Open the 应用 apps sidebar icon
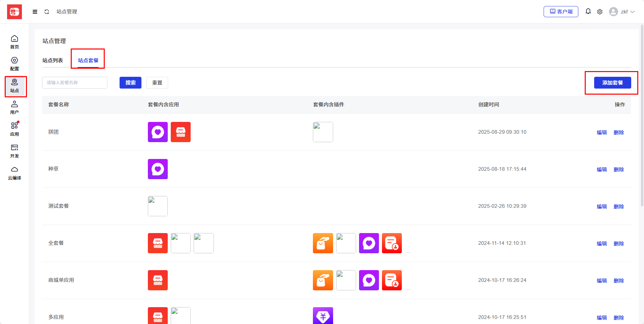Image resolution: width=644 pixels, height=324 pixels. click(14, 129)
